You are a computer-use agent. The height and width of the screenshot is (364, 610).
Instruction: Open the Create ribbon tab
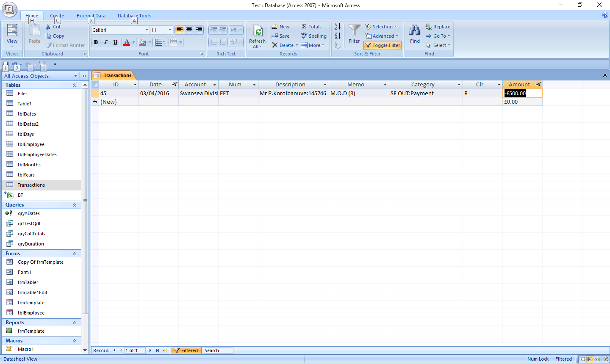[57, 16]
